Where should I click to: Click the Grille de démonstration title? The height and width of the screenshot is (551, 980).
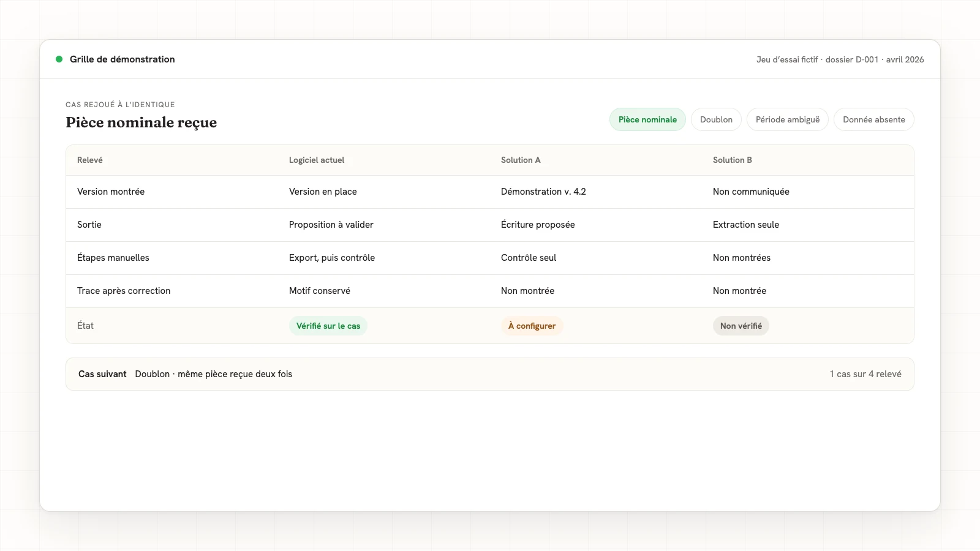pos(123,59)
